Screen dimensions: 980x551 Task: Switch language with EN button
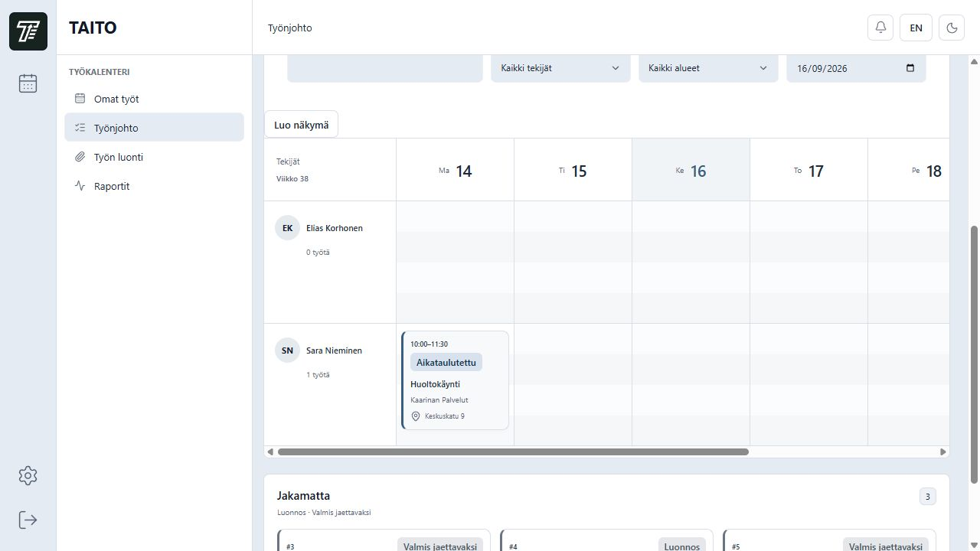[x=916, y=28]
